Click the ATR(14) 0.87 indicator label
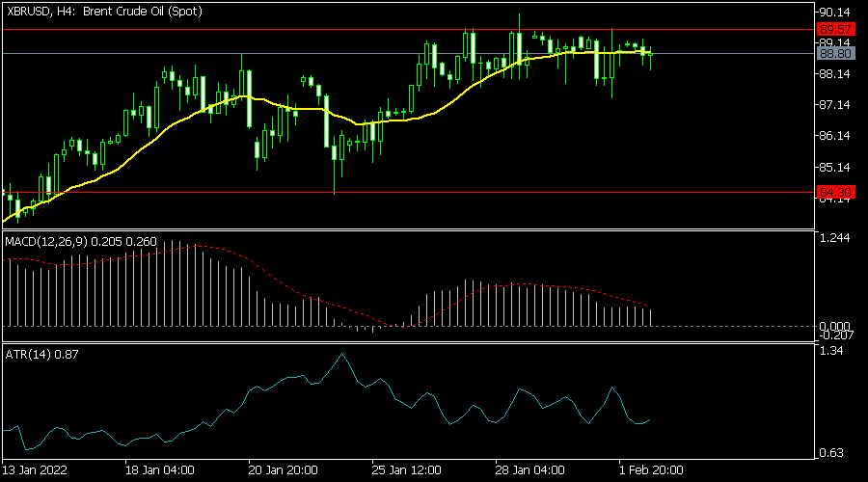The image size is (868, 482). (x=42, y=355)
